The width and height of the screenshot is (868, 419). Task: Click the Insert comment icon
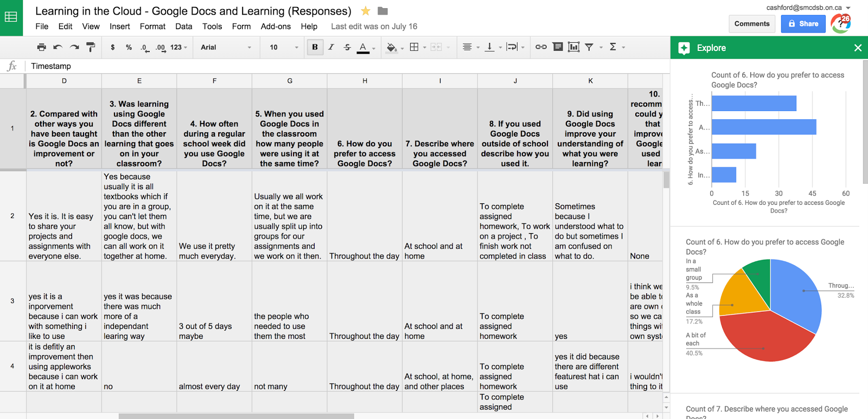click(x=558, y=47)
